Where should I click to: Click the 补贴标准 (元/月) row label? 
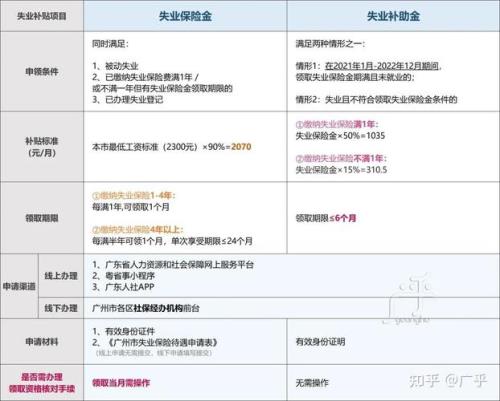[42, 147]
